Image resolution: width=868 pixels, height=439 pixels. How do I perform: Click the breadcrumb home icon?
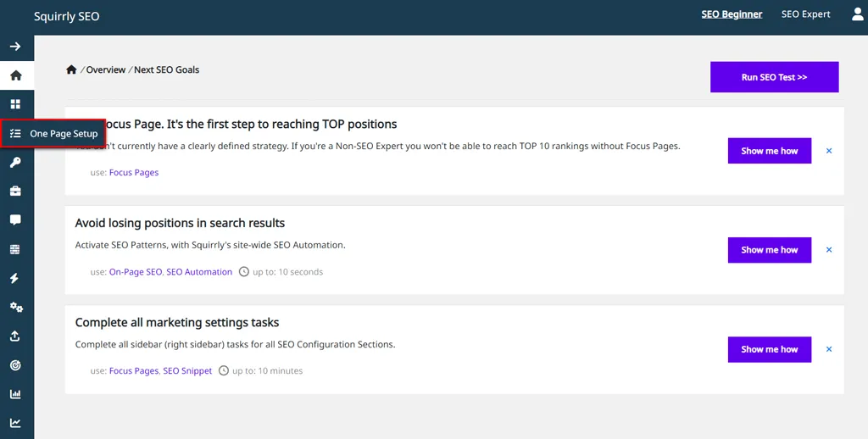pyautogui.click(x=71, y=69)
